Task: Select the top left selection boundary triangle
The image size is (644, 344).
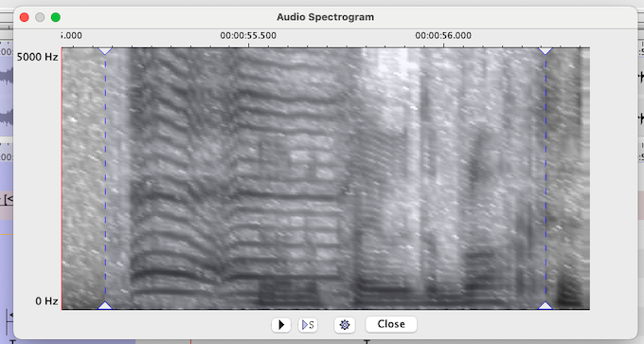Action: (x=105, y=51)
